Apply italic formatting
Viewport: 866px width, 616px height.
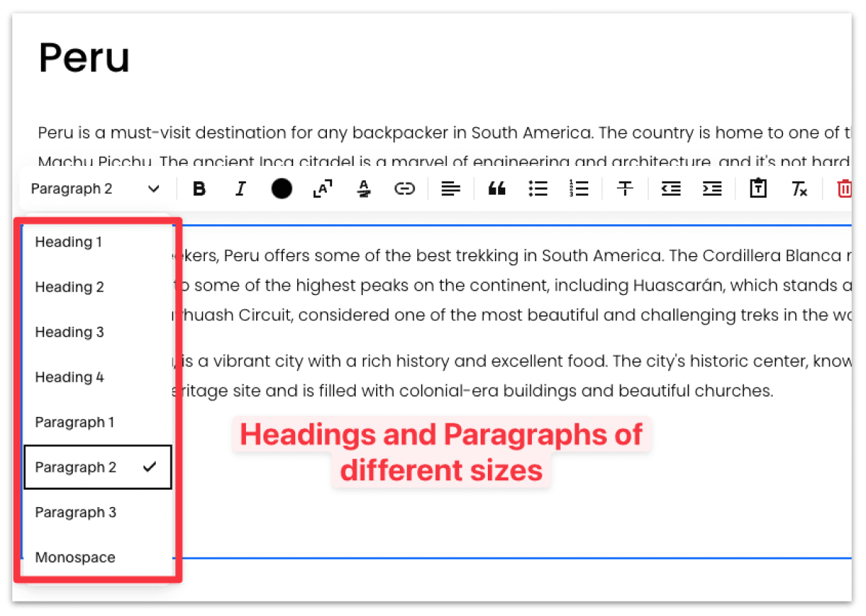point(240,188)
